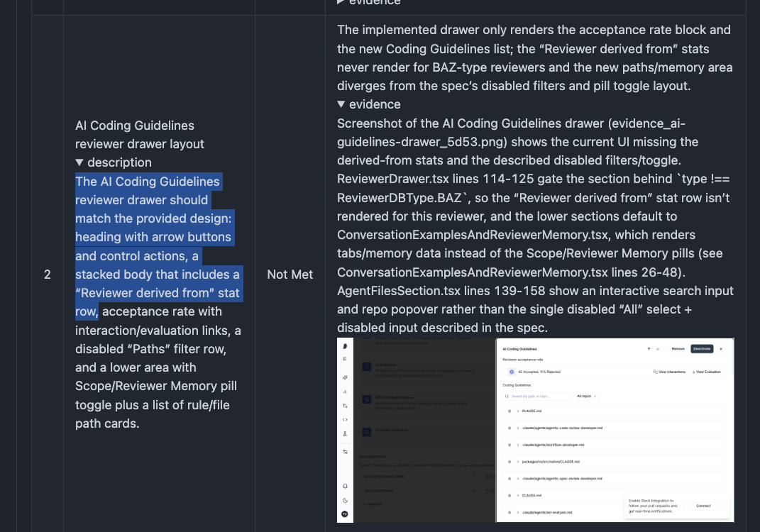Click text 'ConversationExamplesAndReviewerMemory.tsx lines 26-48).'

[x=511, y=272]
